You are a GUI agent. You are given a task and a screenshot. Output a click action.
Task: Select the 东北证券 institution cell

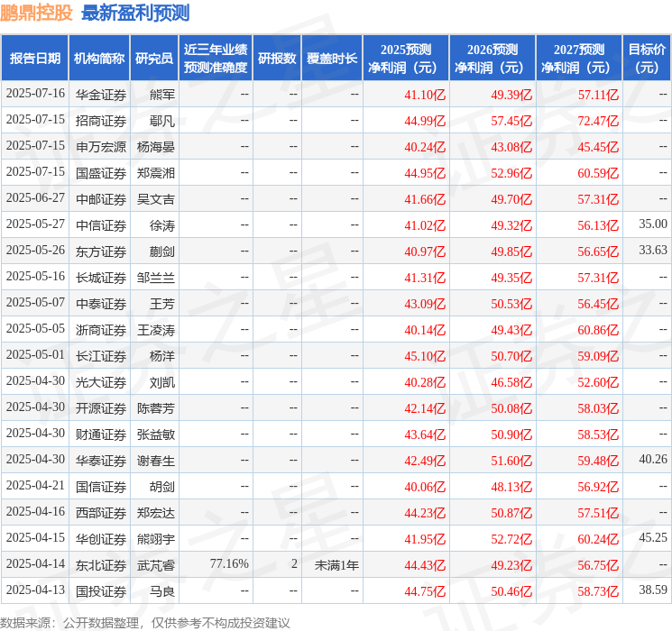tap(101, 565)
